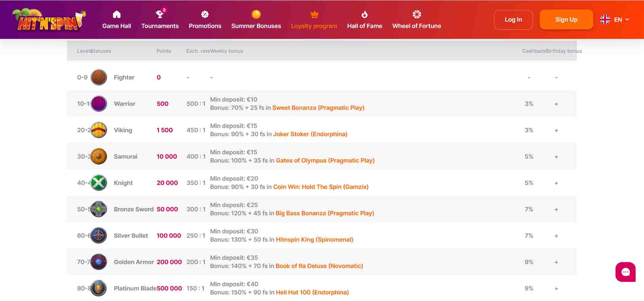This screenshot has height=301, width=644.
Task: Click Warrior points value 500
Action: pos(162,104)
